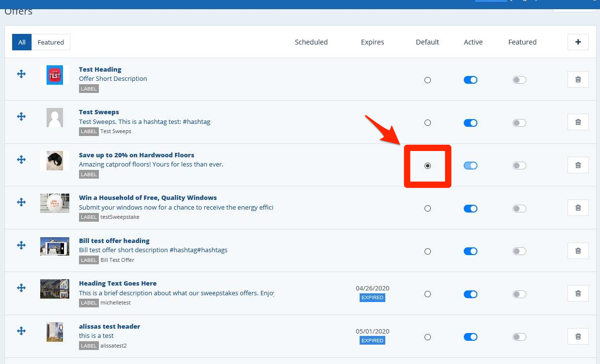Click the plus icon to add offer
Viewport: 600px width, 364px height.
[x=578, y=42]
